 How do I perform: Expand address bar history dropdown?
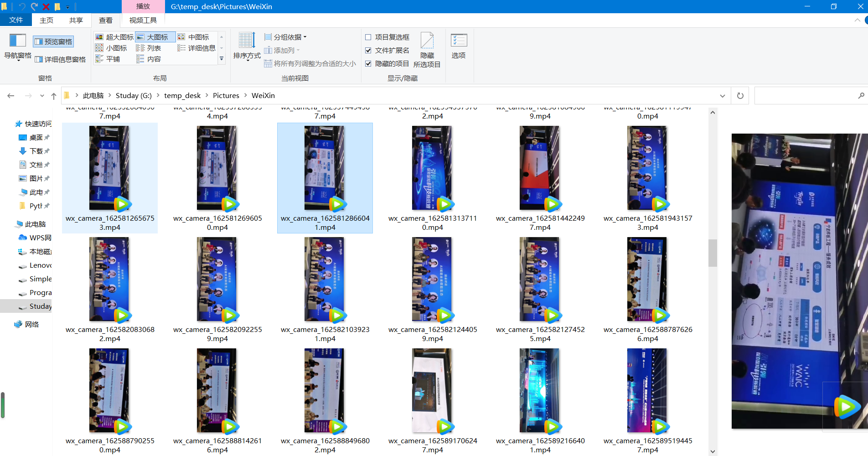(x=723, y=96)
